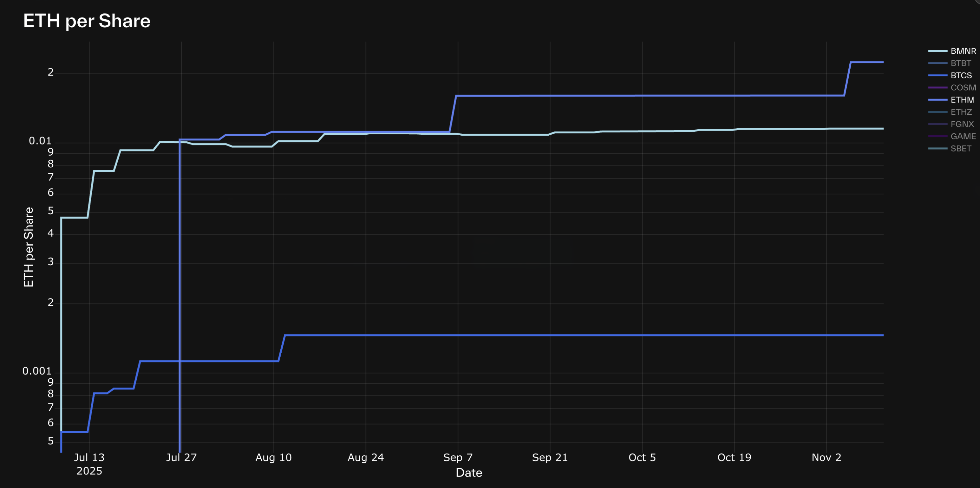This screenshot has height=488, width=980.
Task: Click the Sep 7 x-axis tick label
Action: pyautogui.click(x=458, y=457)
